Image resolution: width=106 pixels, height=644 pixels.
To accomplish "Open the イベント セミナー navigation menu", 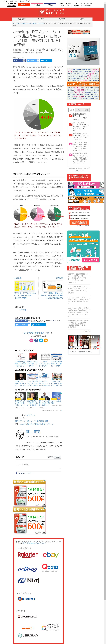I will tap(62, 19).
